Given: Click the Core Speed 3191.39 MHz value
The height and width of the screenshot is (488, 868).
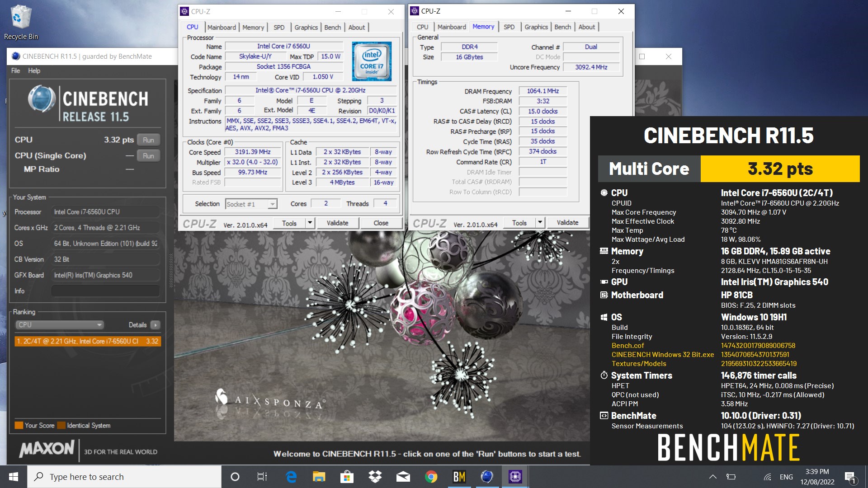Looking at the screenshot, I should [x=253, y=152].
